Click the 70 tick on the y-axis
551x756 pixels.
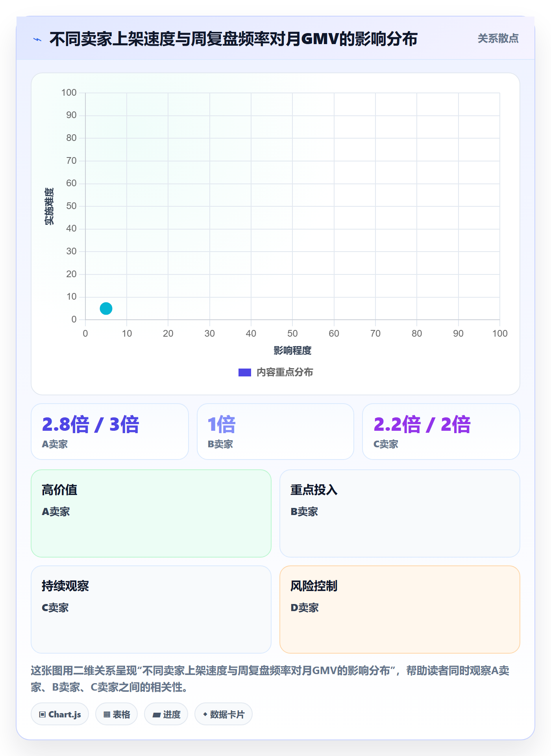pyautogui.click(x=71, y=161)
